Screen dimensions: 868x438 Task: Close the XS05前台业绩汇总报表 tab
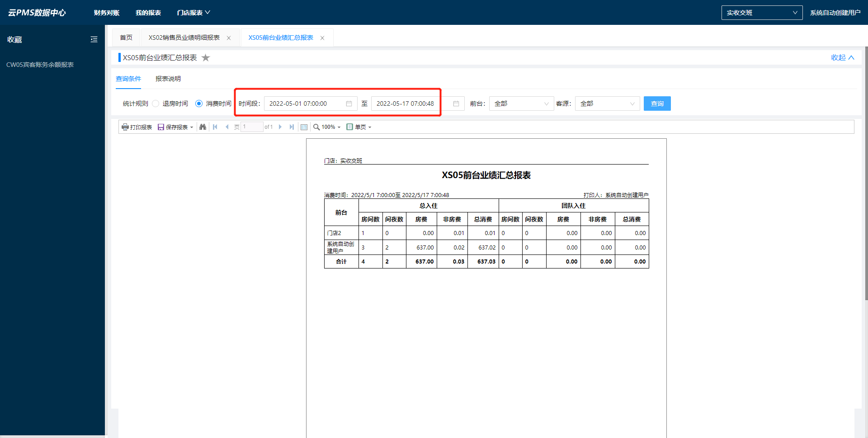pyautogui.click(x=322, y=38)
